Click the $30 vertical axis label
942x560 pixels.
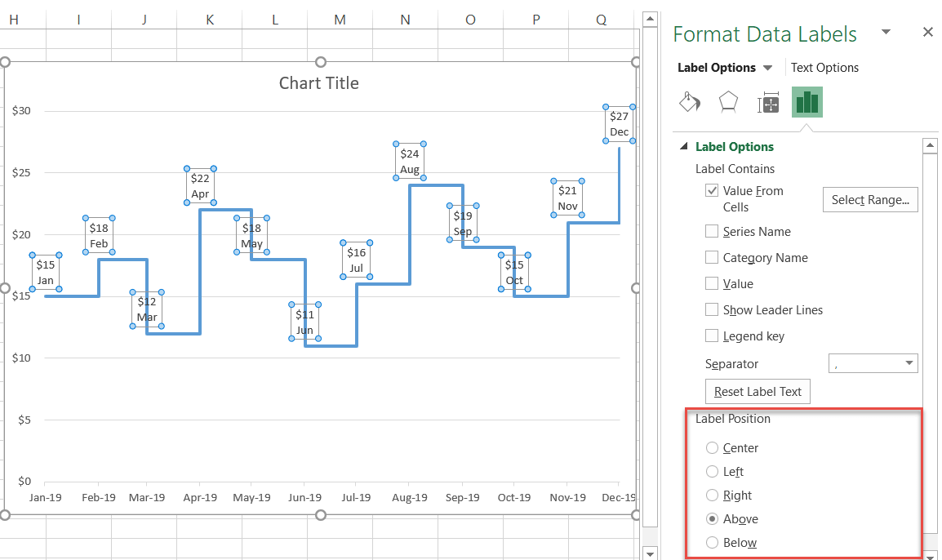click(21, 110)
